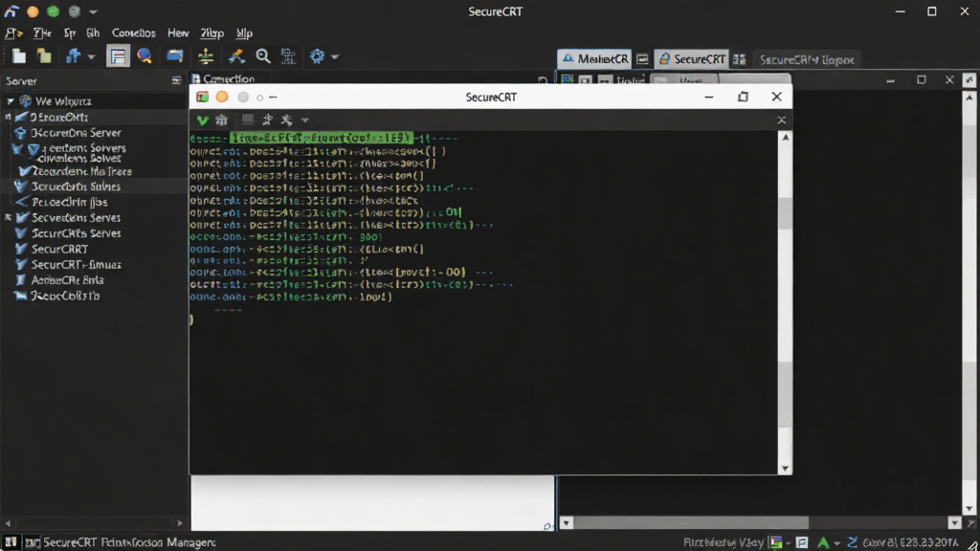Click the green highlighted text in terminal
The image size is (980, 551).
(322, 138)
